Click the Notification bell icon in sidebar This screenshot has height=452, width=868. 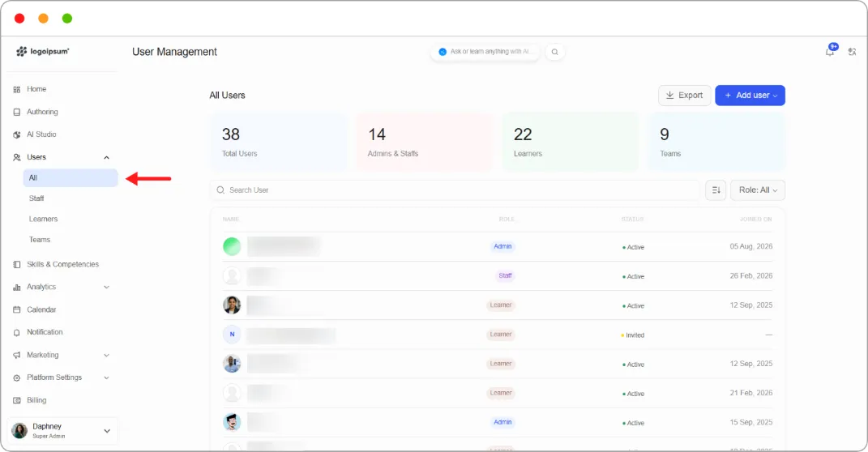click(16, 332)
